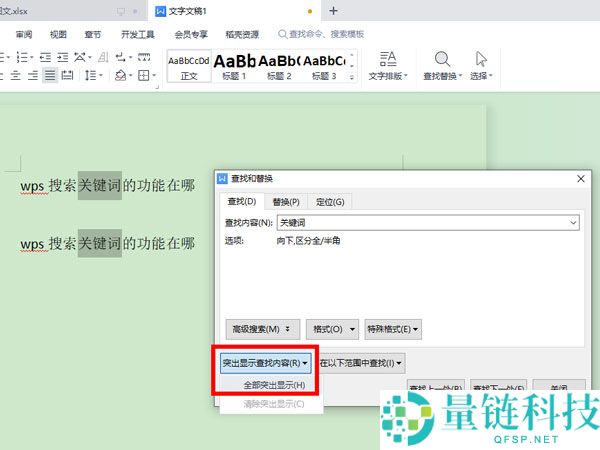Open the Review (审阅) ribbon tab
Screen dimensions: 600x450
pos(24,34)
